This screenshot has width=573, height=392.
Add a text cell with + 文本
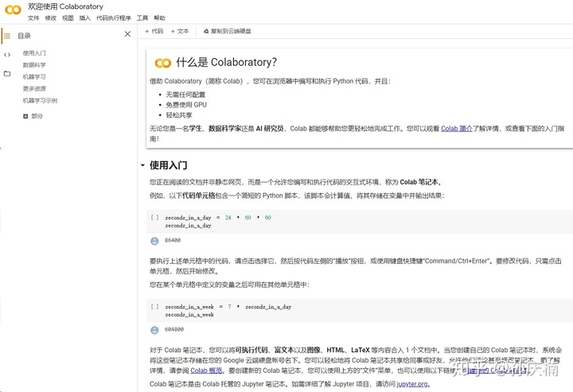(180, 31)
